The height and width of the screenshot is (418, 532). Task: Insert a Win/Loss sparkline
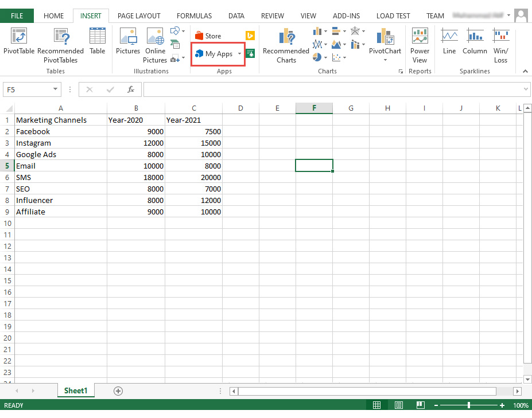pyautogui.click(x=500, y=43)
